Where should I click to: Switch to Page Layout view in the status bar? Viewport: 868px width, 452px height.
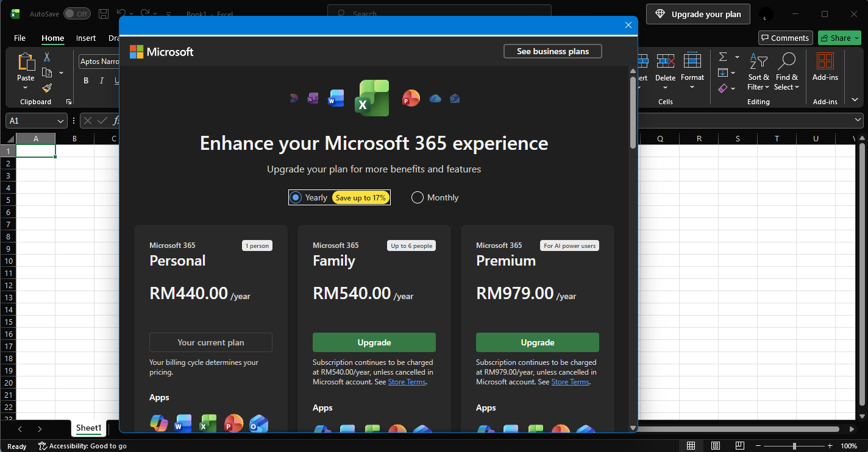click(716, 446)
